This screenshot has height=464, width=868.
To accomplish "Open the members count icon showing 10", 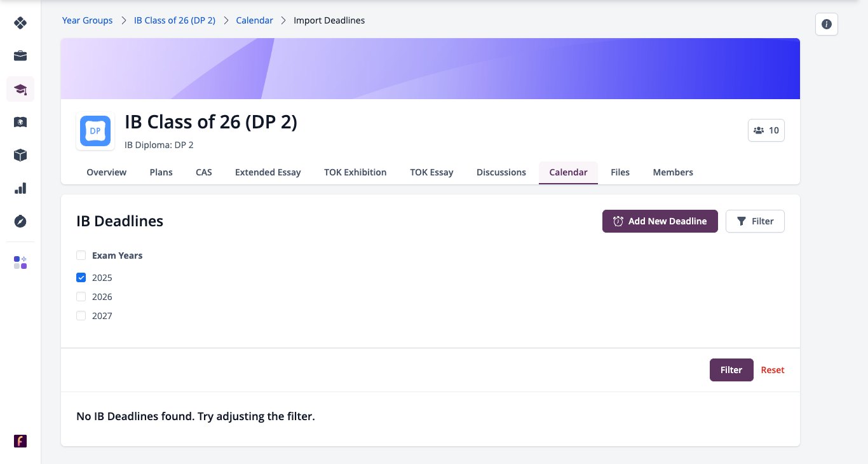I will pyautogui.click(x=766, y=130).
